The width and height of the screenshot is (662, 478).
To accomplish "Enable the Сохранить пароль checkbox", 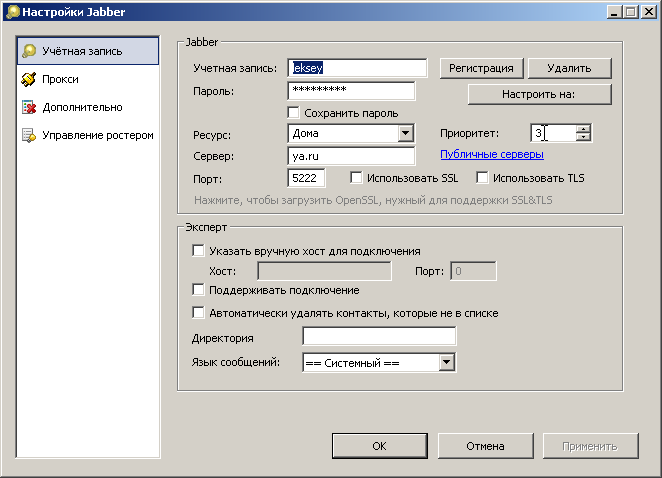I will (294, 113).
